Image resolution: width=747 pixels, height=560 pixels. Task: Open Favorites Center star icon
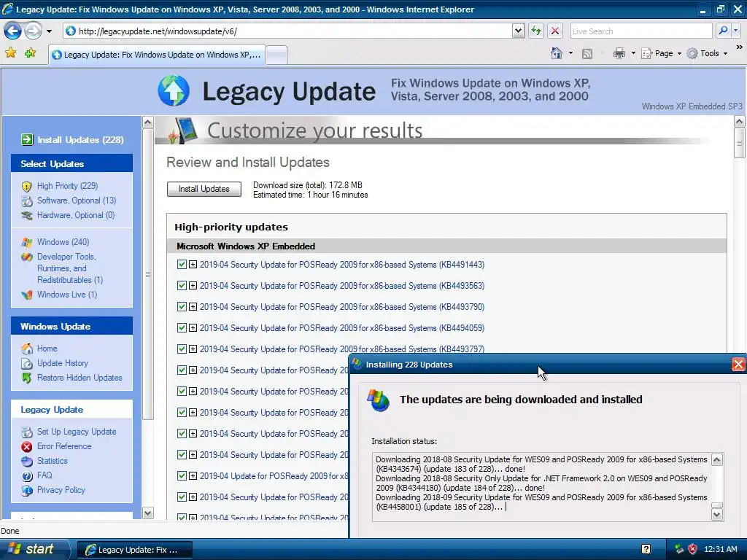(10, 52)
